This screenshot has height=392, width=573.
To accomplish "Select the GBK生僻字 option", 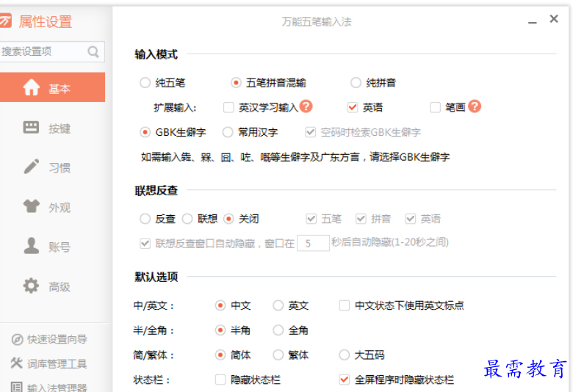I will coord(145,132).
